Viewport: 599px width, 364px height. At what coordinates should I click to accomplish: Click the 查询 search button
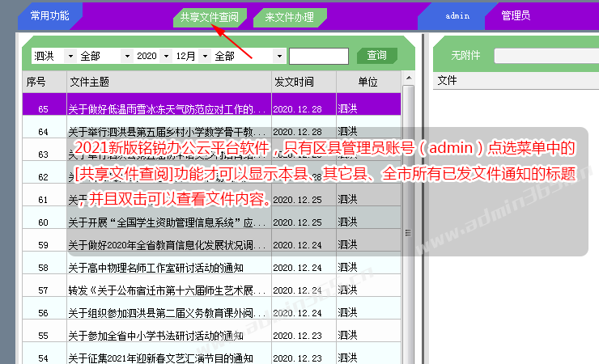click(x=377, y=56)
